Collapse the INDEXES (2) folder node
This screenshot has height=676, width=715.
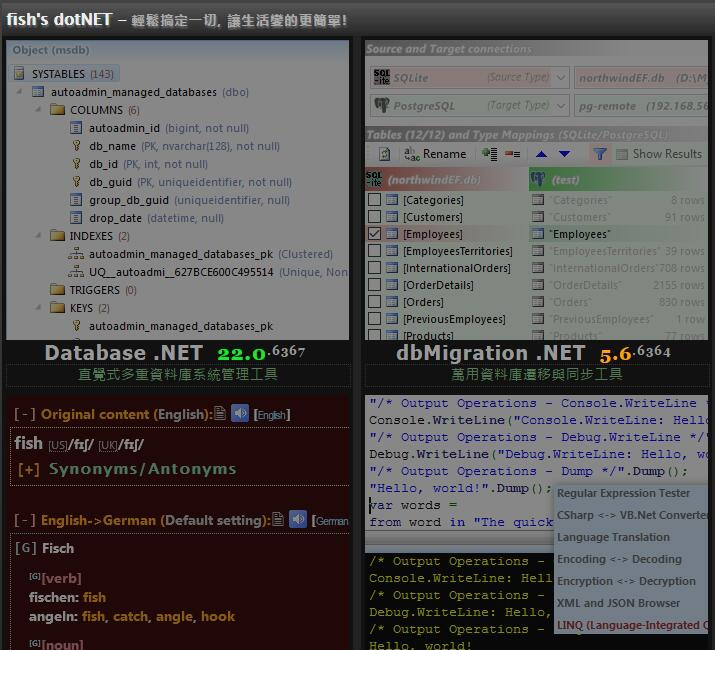pyautogui.click(x=39, y=235)
